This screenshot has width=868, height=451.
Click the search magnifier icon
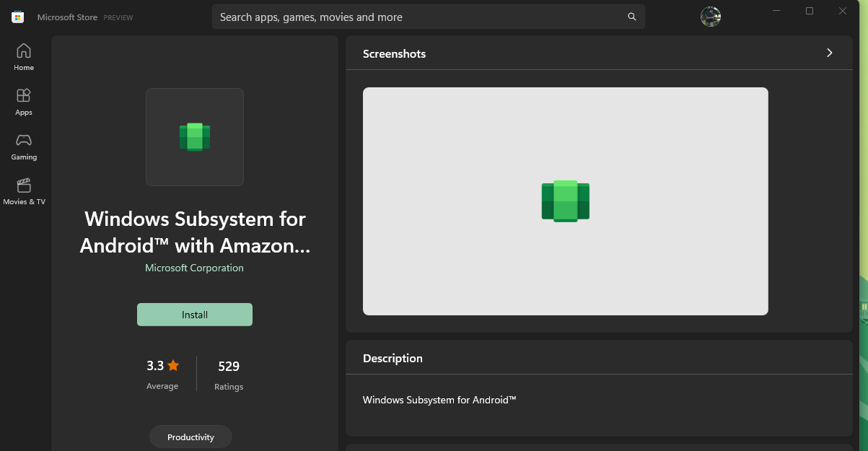pos(631,17)
